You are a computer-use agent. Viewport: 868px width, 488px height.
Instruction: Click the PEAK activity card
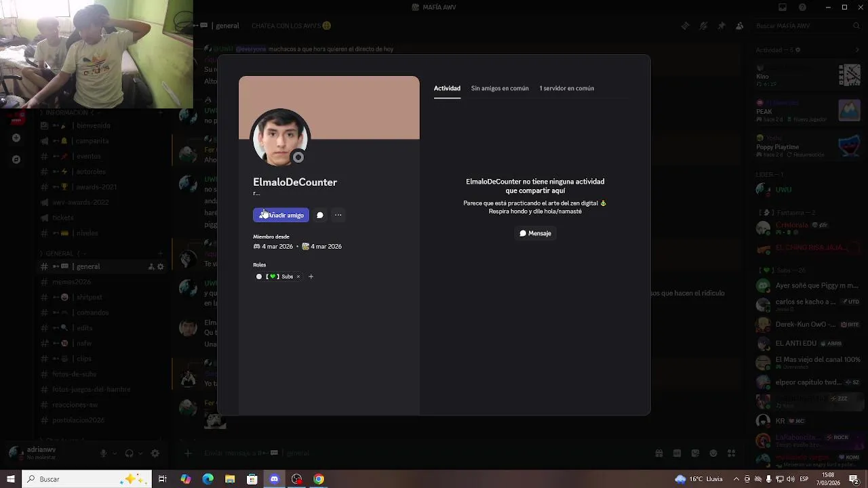(808, 110)
